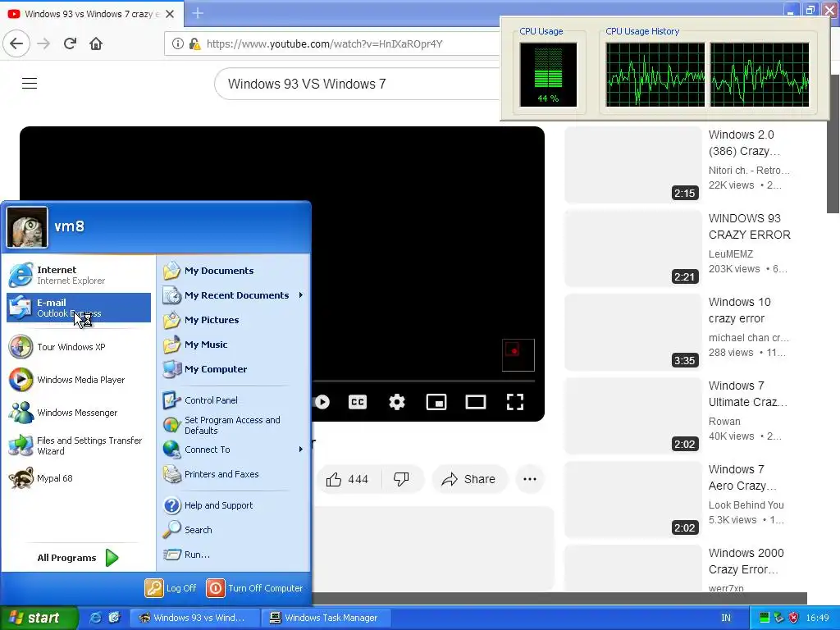Dislike the video

(401, 479)
